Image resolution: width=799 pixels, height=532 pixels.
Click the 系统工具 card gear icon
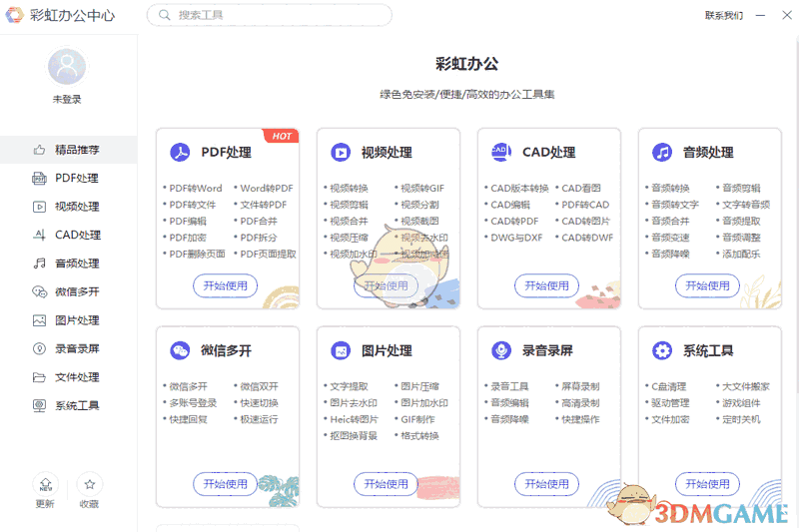click(x=662, y=350)
